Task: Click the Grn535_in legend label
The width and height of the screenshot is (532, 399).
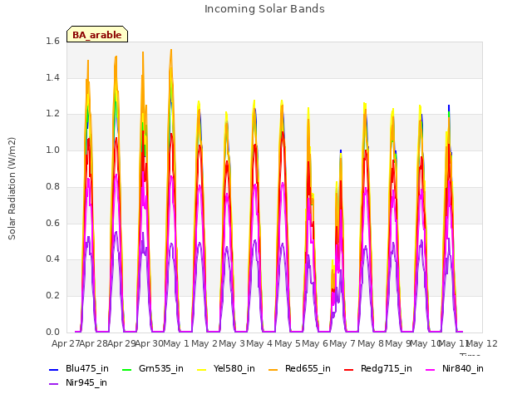Action: tap(161, 368)
